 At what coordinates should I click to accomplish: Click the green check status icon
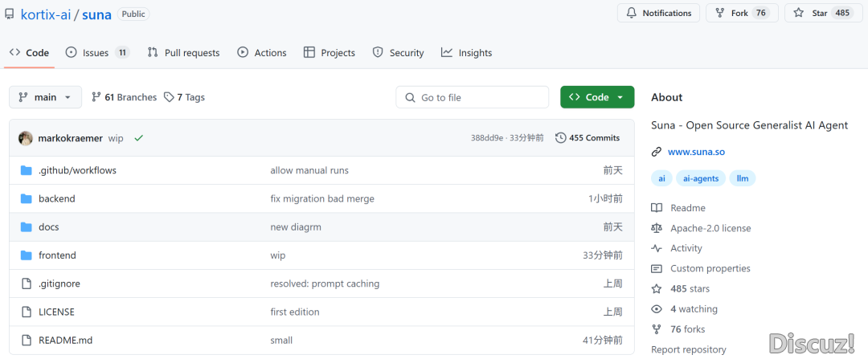138,138
